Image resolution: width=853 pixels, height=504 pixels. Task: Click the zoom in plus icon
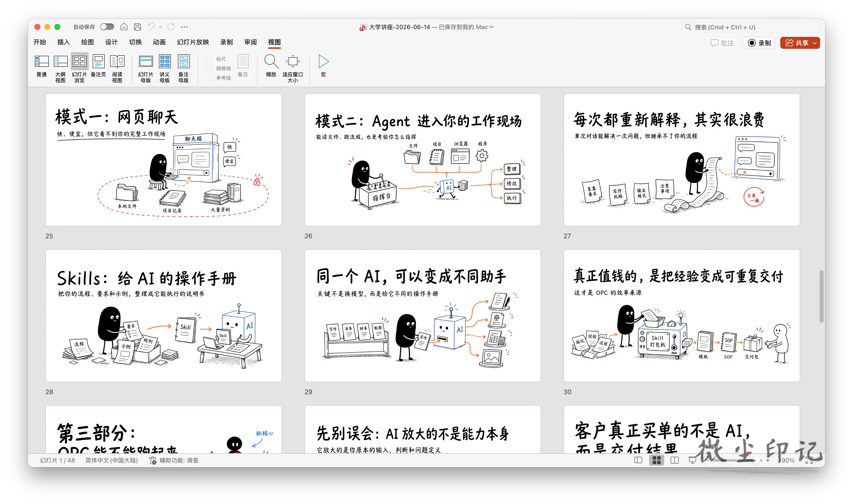pos(768,460)
